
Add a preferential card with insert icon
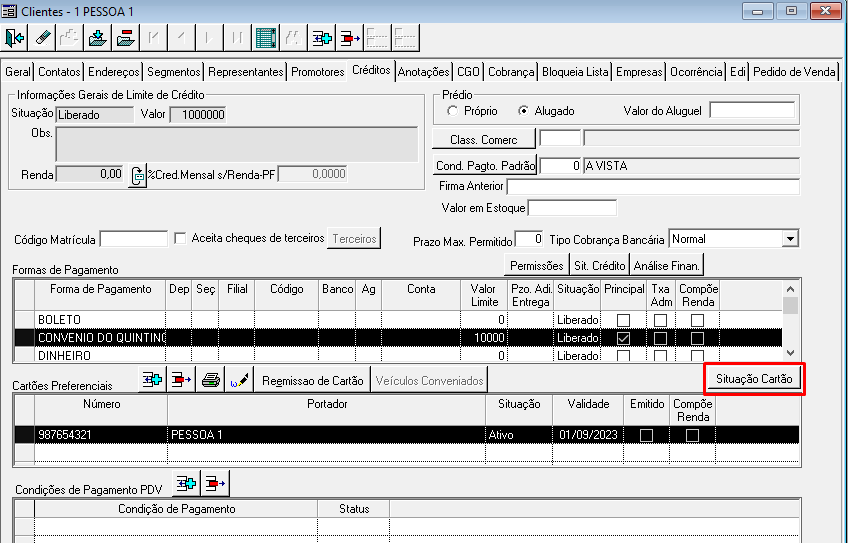153,380
